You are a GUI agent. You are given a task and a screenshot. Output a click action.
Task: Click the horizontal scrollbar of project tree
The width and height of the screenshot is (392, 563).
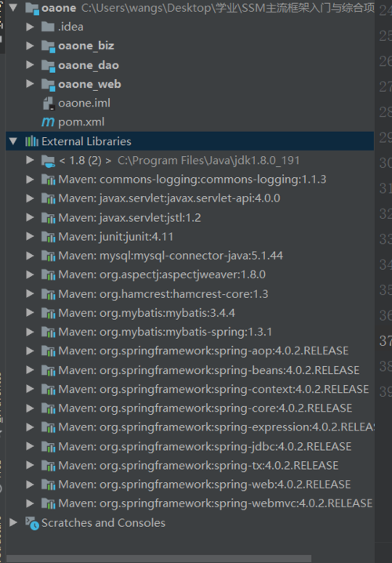pyautogui.click(x=158, y=559)
